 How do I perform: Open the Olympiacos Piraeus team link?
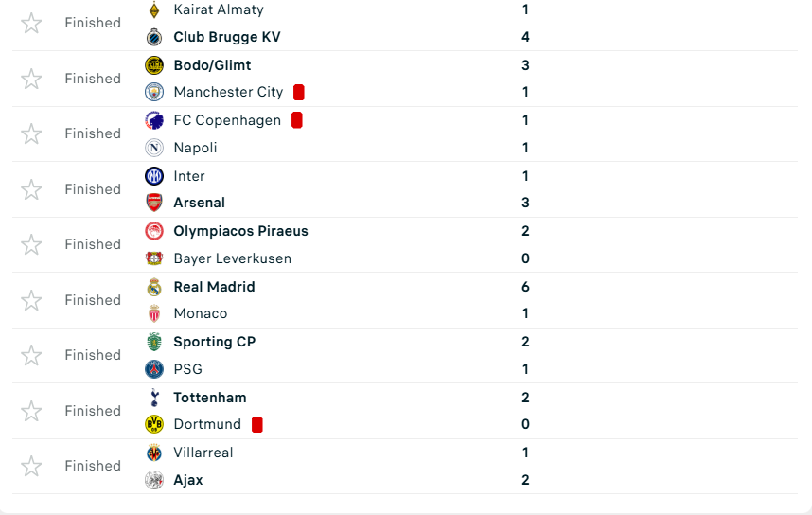coord(240,231)
